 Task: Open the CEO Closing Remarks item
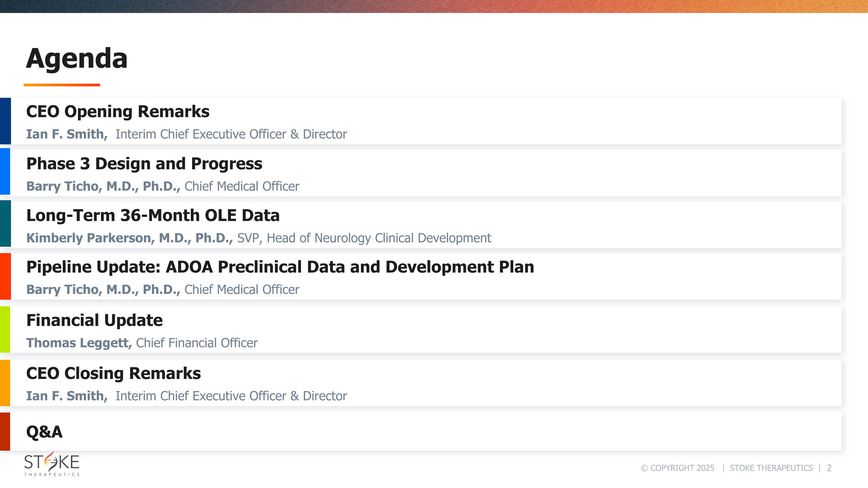tap(113, 373)
